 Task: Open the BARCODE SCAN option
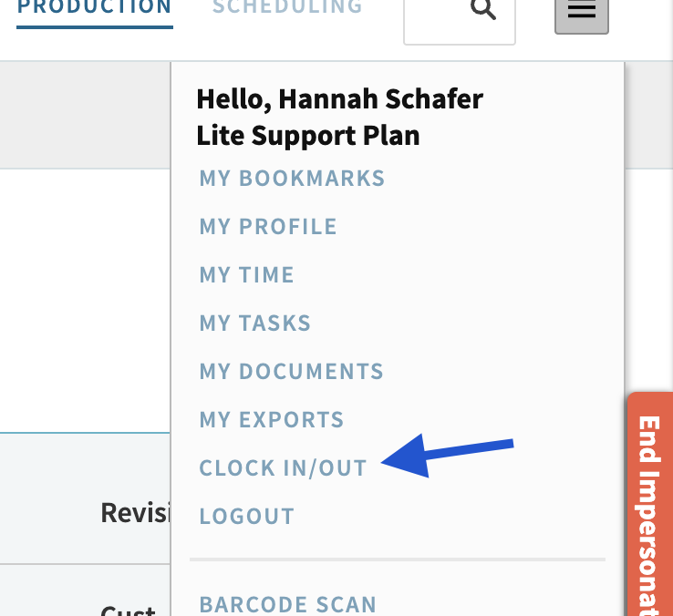[287, 603]
